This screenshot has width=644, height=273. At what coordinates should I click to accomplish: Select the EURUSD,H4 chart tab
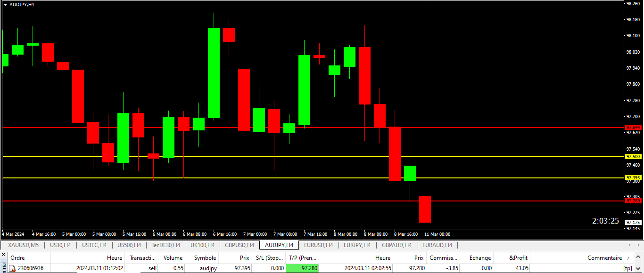coord(318,245)
